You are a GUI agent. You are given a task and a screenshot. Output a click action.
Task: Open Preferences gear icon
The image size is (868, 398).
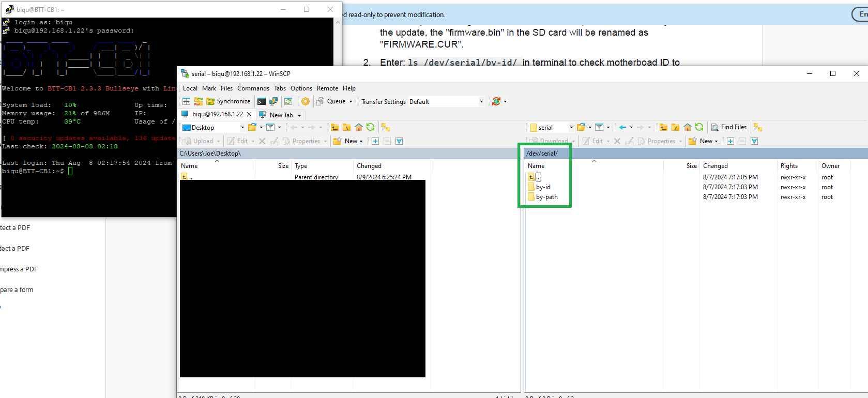[x=306, y=101]
